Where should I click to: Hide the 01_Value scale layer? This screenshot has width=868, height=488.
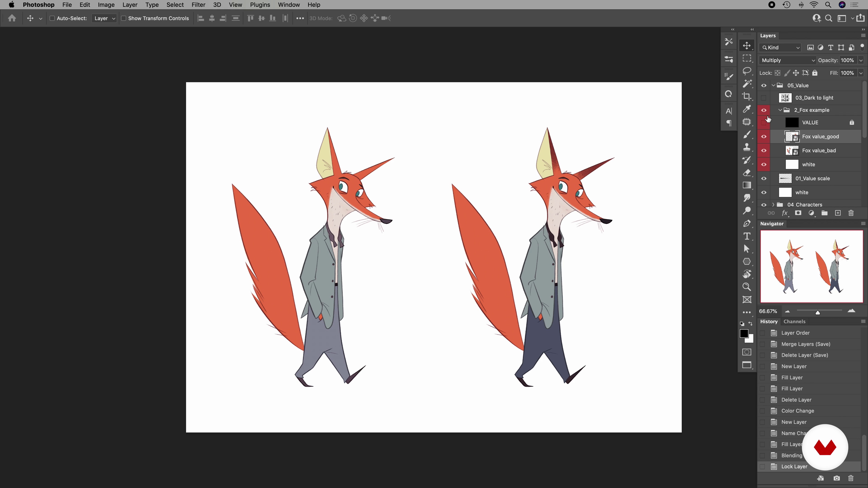pos(764,178)
